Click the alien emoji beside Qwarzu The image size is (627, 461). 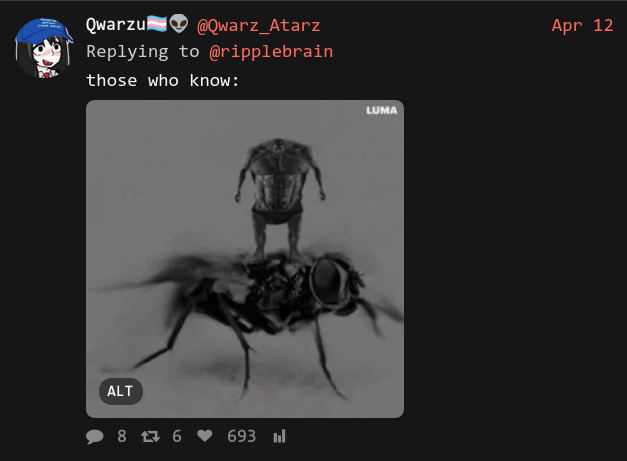[178, 24]
